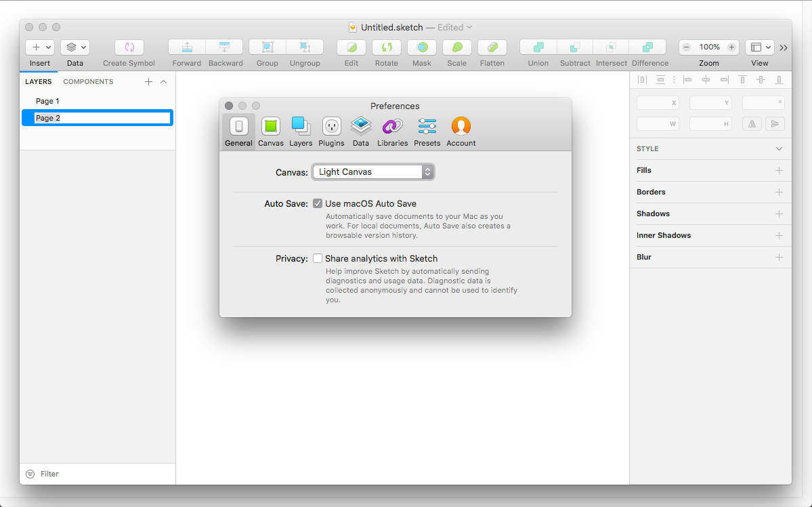Click the Mask toolbar icon

(x=422, y=47)
